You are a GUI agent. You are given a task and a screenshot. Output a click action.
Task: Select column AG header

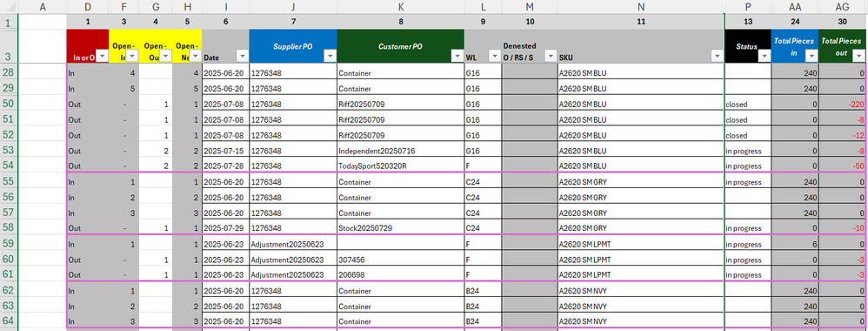click(843, 7)
